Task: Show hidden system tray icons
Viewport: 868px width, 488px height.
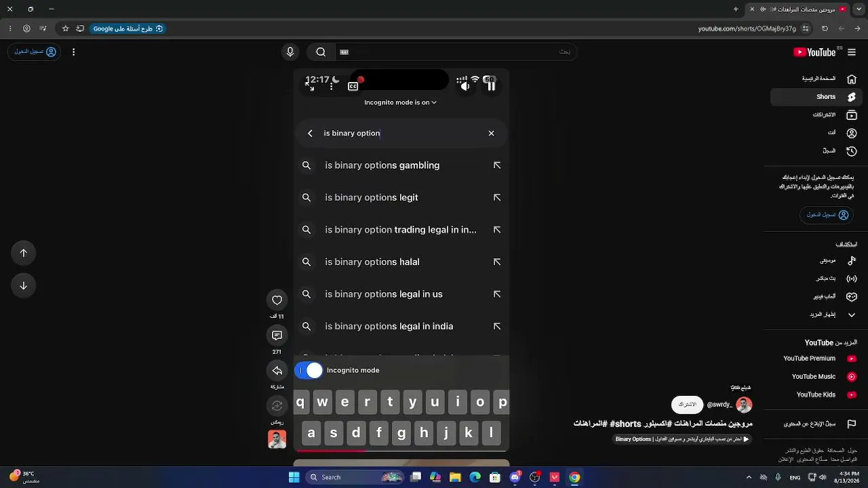Action: [x=749, y=477]
